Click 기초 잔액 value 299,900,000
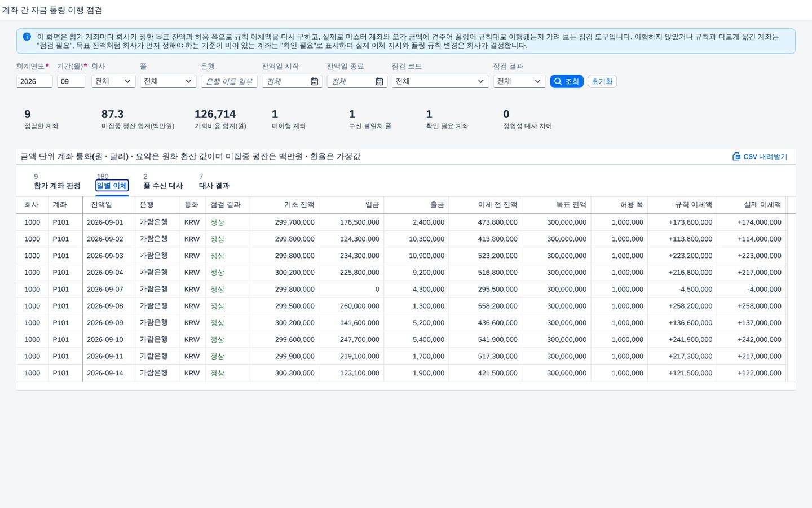This screenshot has width=812, height=508. [295, 357]
